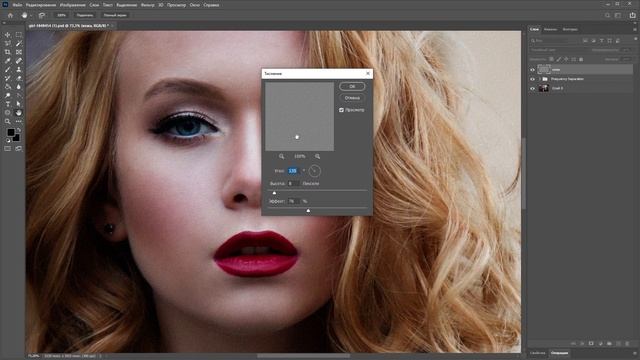This screenshot has width=640, height=360.
Task: Toggle lock all for layer
Action: [581, 59]
